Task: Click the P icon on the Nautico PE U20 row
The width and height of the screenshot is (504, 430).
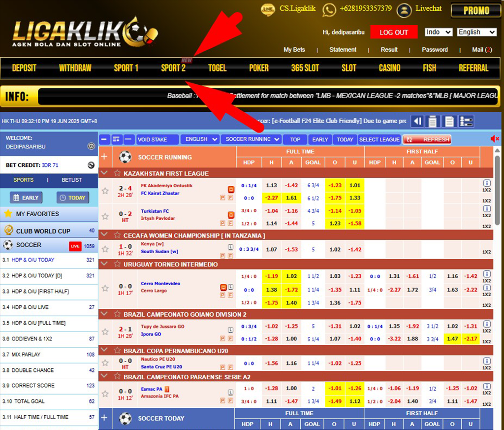Action: [x=222, y=367]
